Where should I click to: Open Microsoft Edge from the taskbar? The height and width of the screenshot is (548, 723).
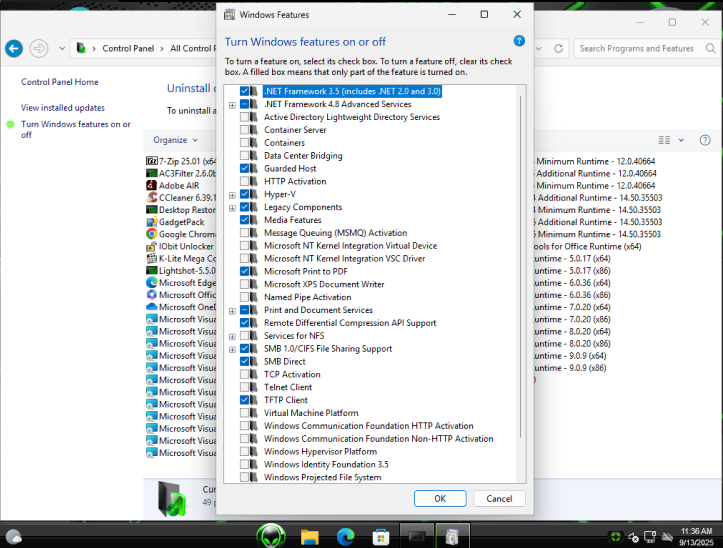345,537
